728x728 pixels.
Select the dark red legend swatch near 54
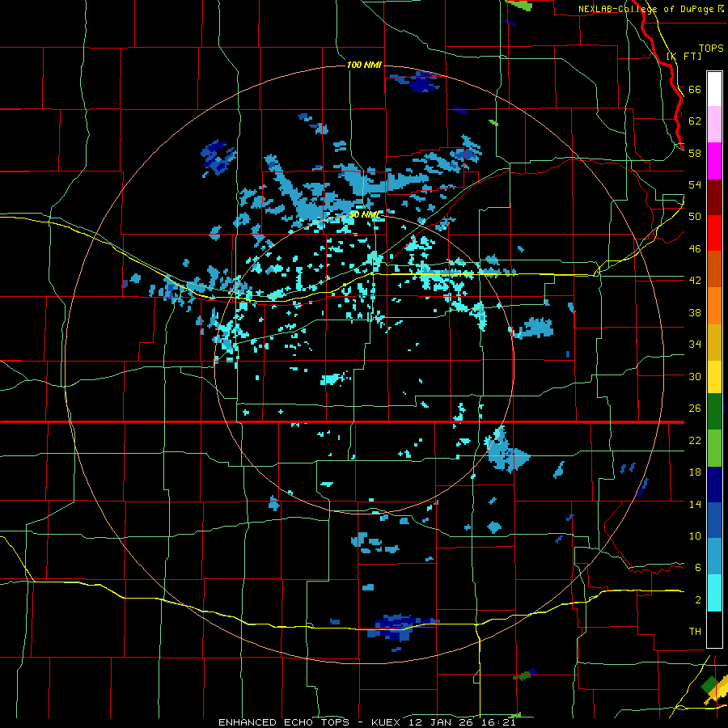click(714, 197)
